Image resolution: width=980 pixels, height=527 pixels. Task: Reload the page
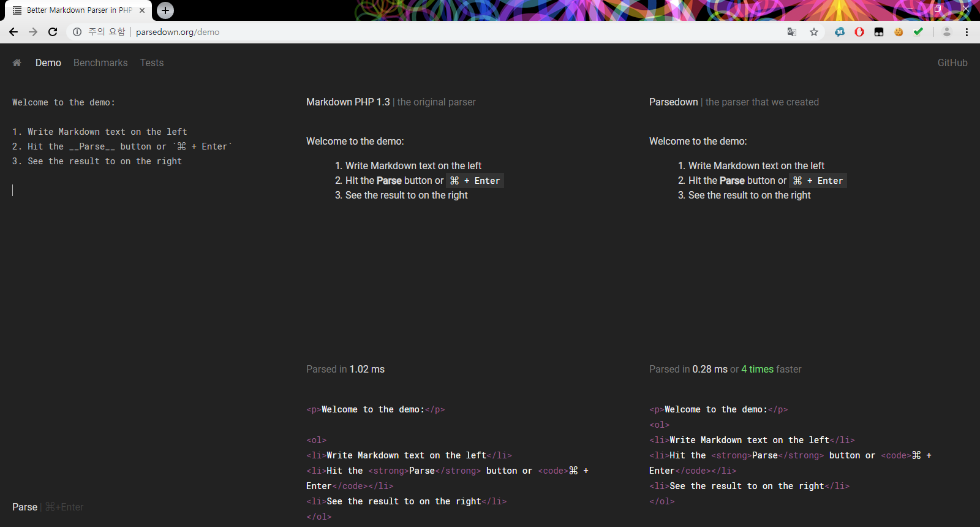point(53,32)
